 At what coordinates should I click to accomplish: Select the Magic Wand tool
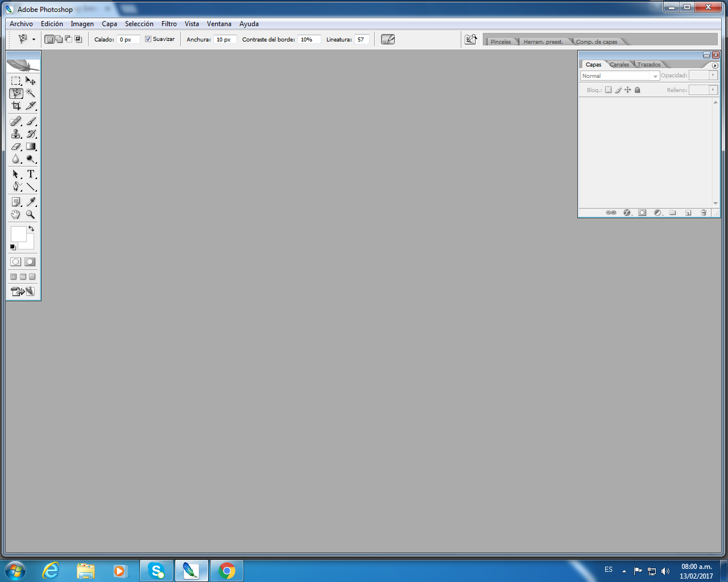point(31,93)
